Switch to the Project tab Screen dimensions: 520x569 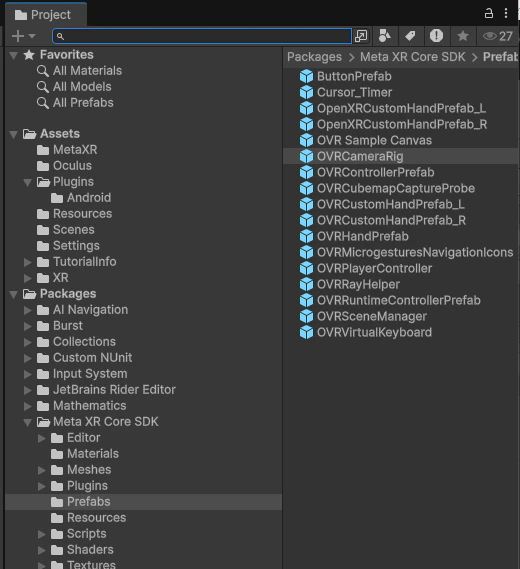click(46, 15)
